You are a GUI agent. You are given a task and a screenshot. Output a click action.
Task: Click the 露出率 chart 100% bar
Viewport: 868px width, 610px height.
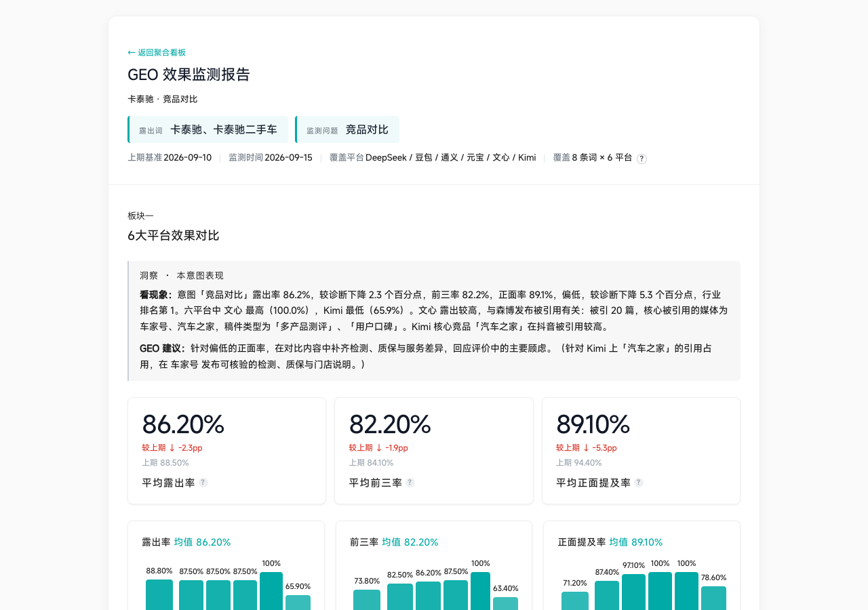point(271,591)
